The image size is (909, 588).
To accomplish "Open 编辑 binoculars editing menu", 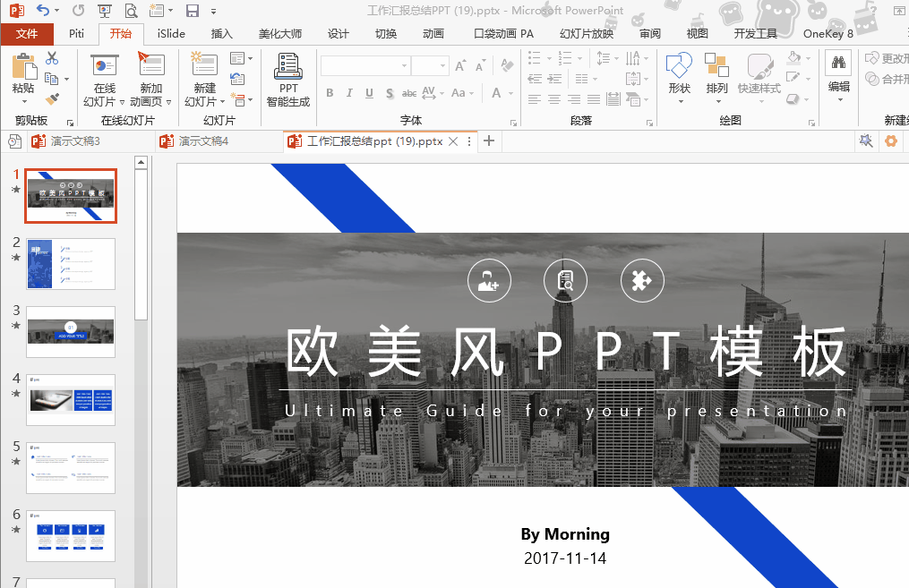I will pyautogui.click(x=839, y=77).
